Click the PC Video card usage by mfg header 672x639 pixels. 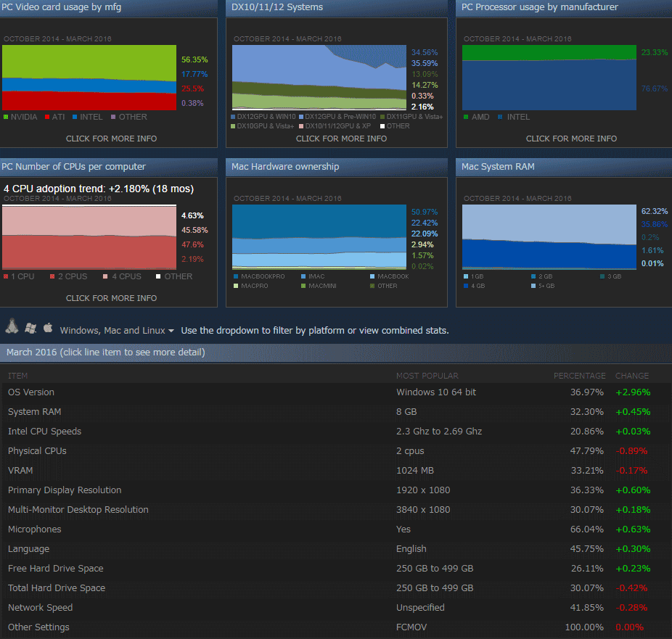point(109,8)
